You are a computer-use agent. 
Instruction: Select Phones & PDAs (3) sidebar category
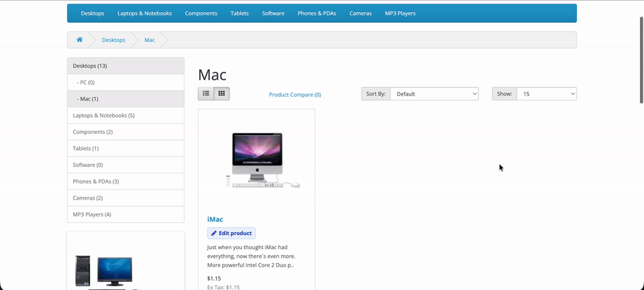click(125, 182)
